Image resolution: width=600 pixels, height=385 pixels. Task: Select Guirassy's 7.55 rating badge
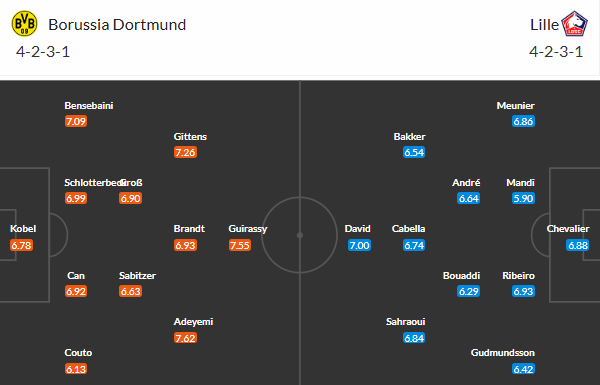point(240,245)
